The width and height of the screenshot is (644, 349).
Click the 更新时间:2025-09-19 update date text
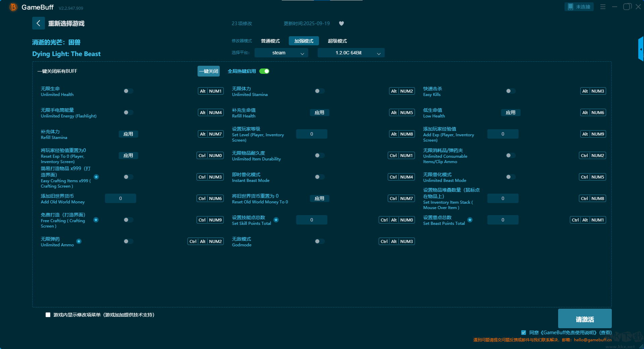click(x=307, y=23)
